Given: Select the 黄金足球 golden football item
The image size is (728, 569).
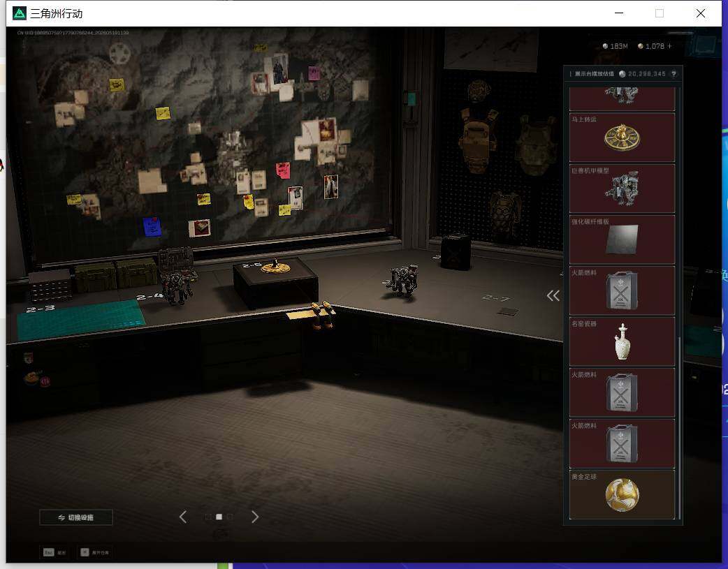Looking at the screenshot, I should coord(622,494).
